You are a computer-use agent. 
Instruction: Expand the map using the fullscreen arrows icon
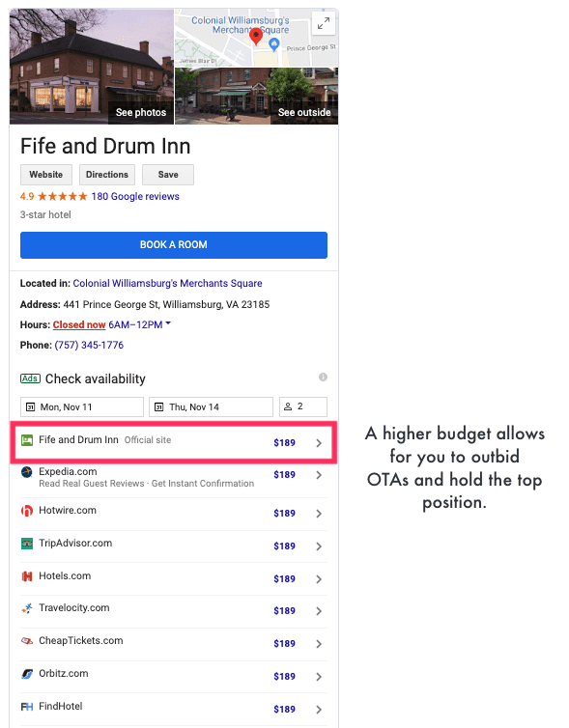coord(324,23)
